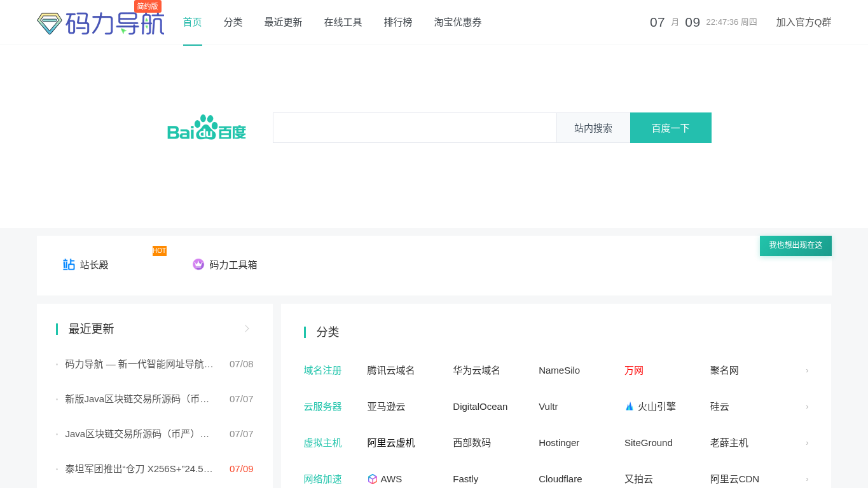The height and width of the screenshot is (488, 868).
Task: Open the 在线工具 menu item
Action: pyautogui.click(x=343, y=22)
